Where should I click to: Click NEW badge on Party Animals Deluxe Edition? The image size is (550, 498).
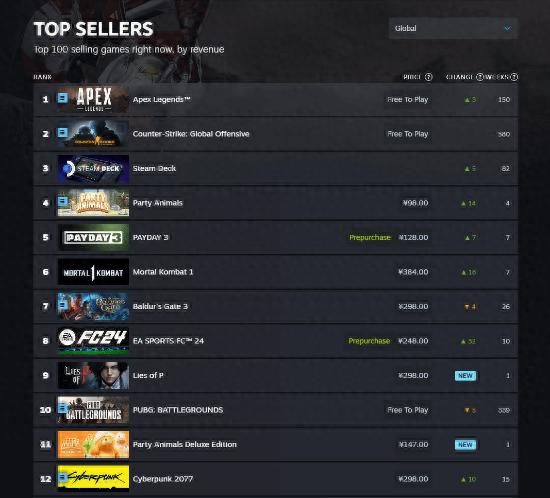pos(465,445)
